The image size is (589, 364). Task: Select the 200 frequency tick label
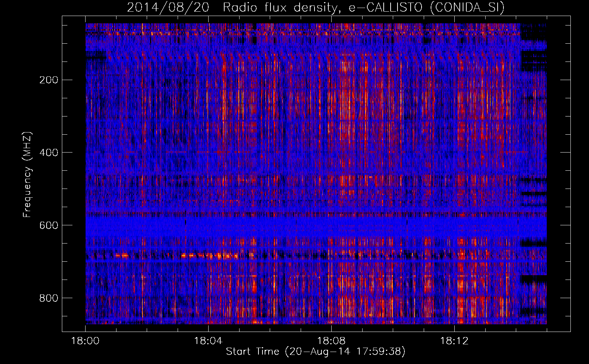[x=49, y=80]
